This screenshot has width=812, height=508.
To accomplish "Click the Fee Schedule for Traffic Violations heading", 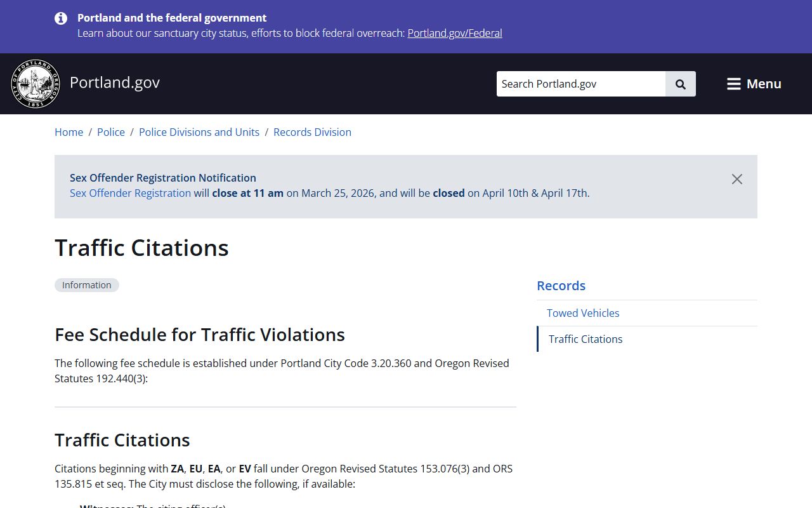I will [x=200, y=335].
